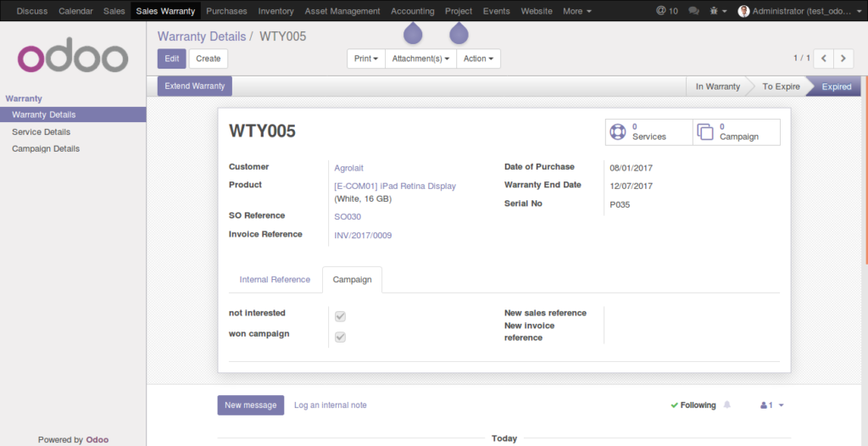The height and width of the screenshot is (446, 868).
Task: Open the Agrolait customer link
Action: coord(348,168)
